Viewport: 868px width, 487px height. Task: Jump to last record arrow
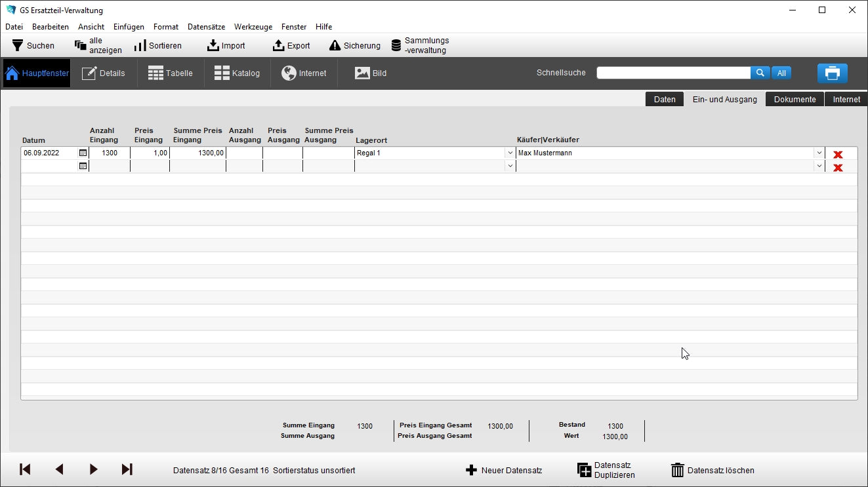(127, 469)
